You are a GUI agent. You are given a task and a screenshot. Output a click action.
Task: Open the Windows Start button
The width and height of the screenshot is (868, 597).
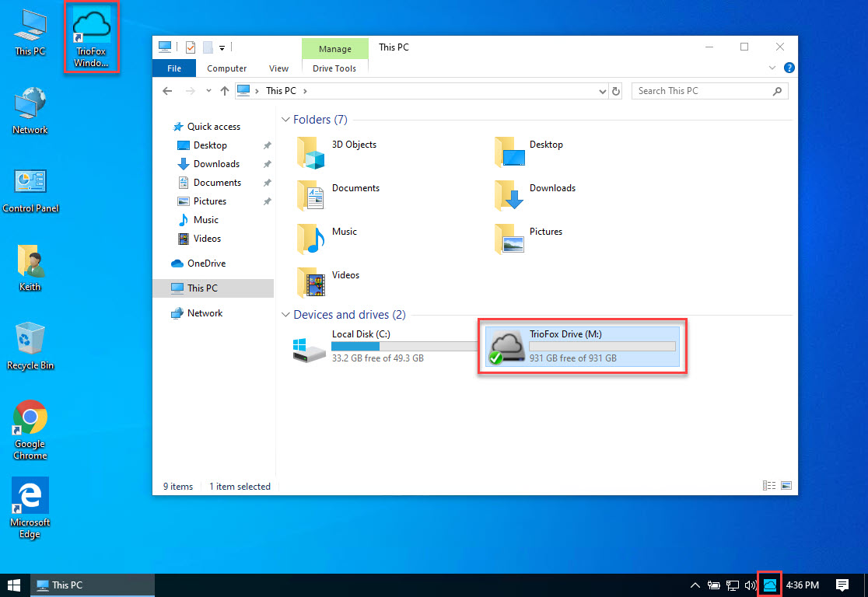14,585
